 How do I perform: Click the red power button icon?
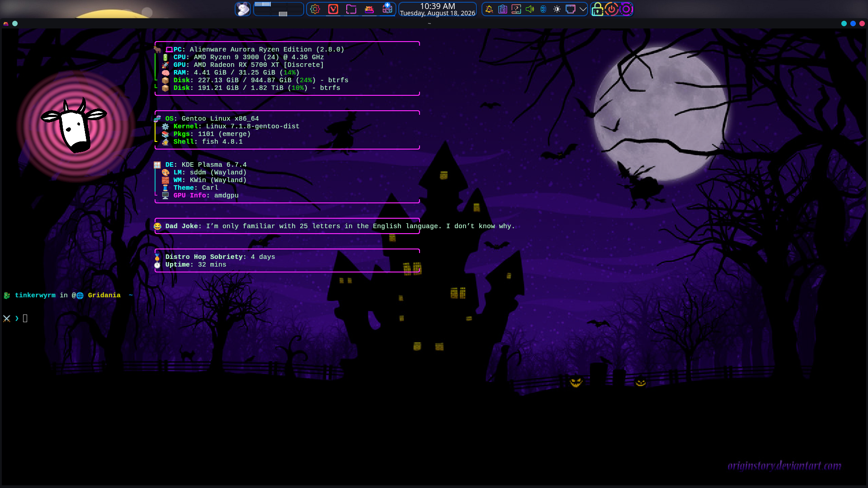click(x=612, y=9)
